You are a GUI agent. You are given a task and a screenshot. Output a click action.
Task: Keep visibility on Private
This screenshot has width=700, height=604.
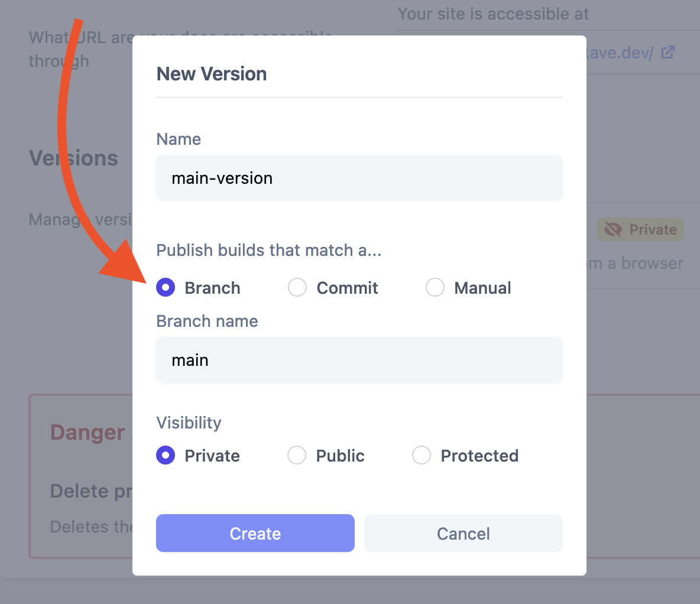[166, 455]
